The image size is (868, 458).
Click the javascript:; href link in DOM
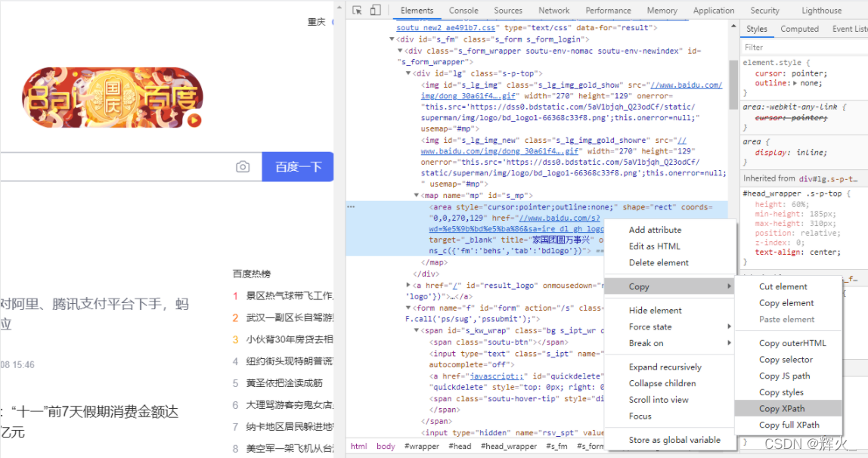[497, 376]
